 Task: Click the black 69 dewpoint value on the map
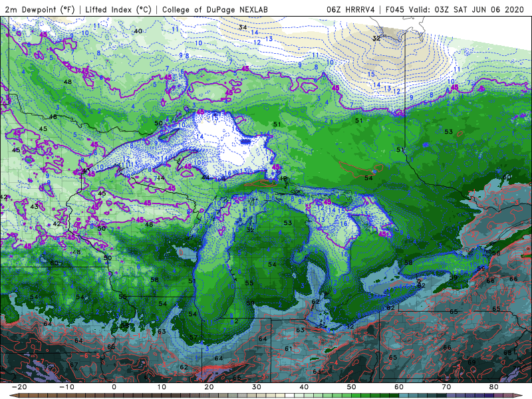(x=471, y=362)
